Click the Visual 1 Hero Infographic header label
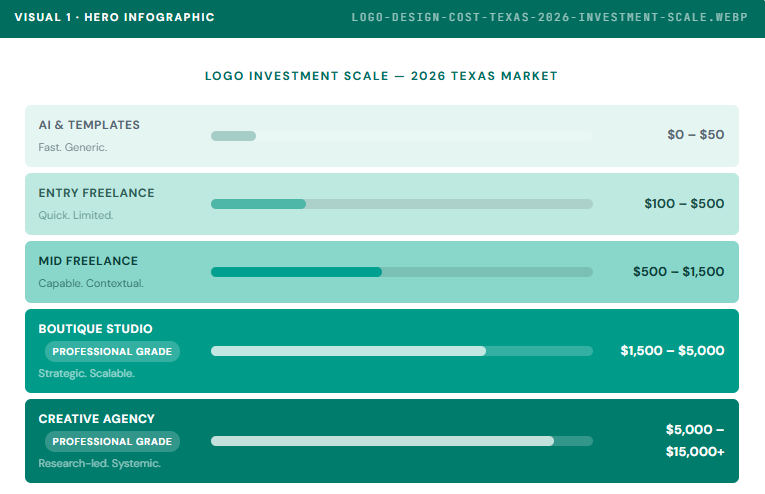Viewport: 765px width, 494px height. pyautogui.click(x=114, y=18)
